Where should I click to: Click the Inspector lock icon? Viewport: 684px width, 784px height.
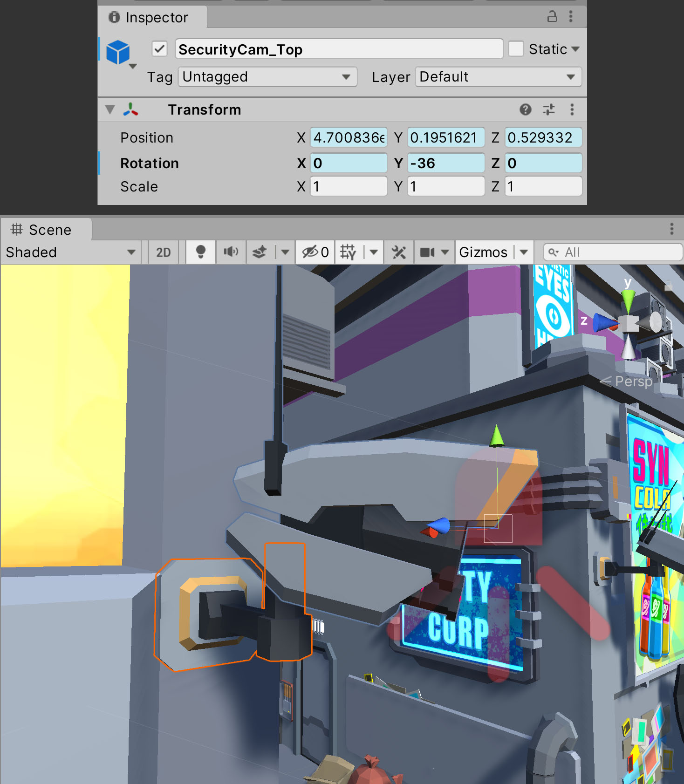(552, 17)
